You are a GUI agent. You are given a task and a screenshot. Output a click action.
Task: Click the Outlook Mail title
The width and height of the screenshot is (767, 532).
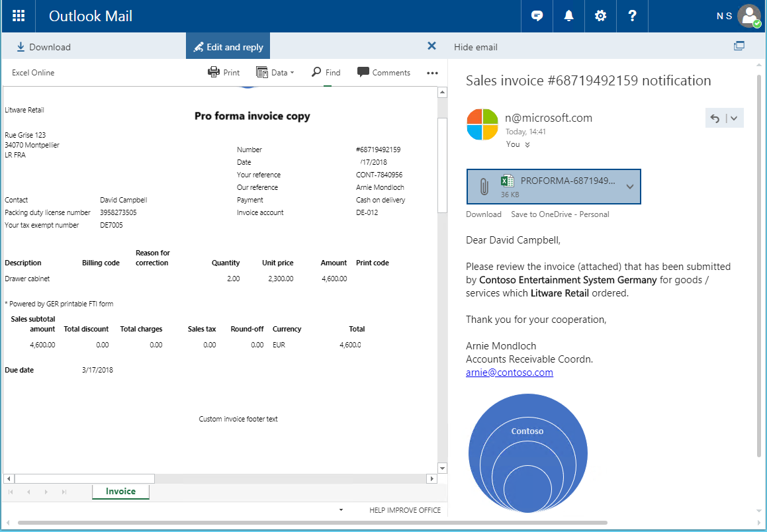pos(91,16)
